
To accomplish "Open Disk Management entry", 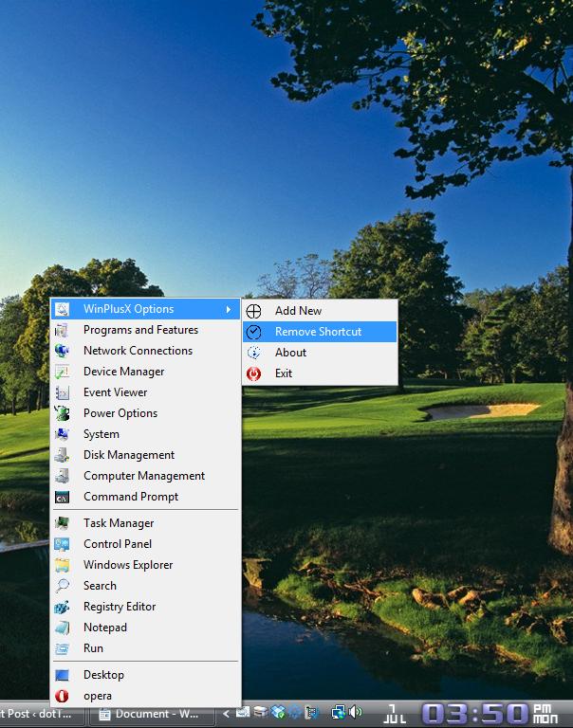I will coord(129,455).
